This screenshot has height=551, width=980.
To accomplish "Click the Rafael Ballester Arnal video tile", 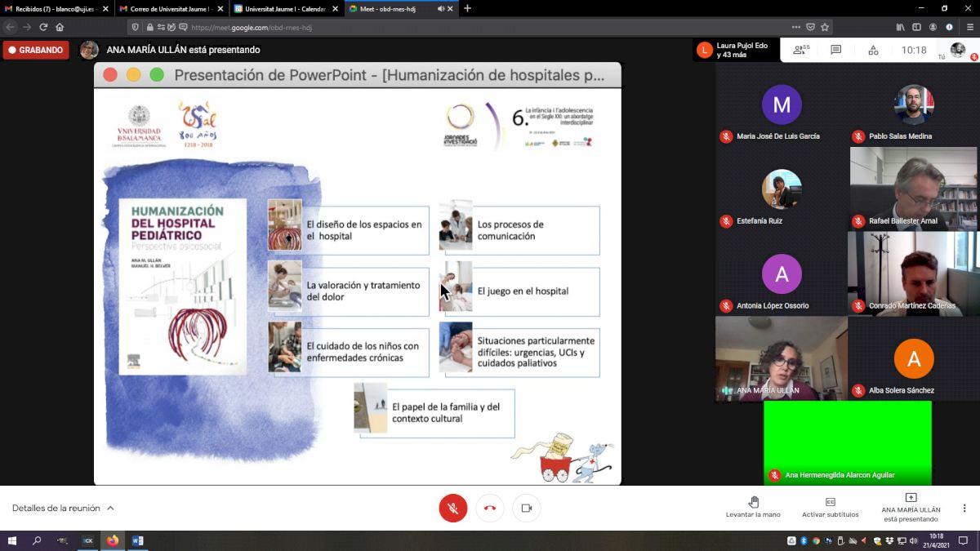I will 913,189.
